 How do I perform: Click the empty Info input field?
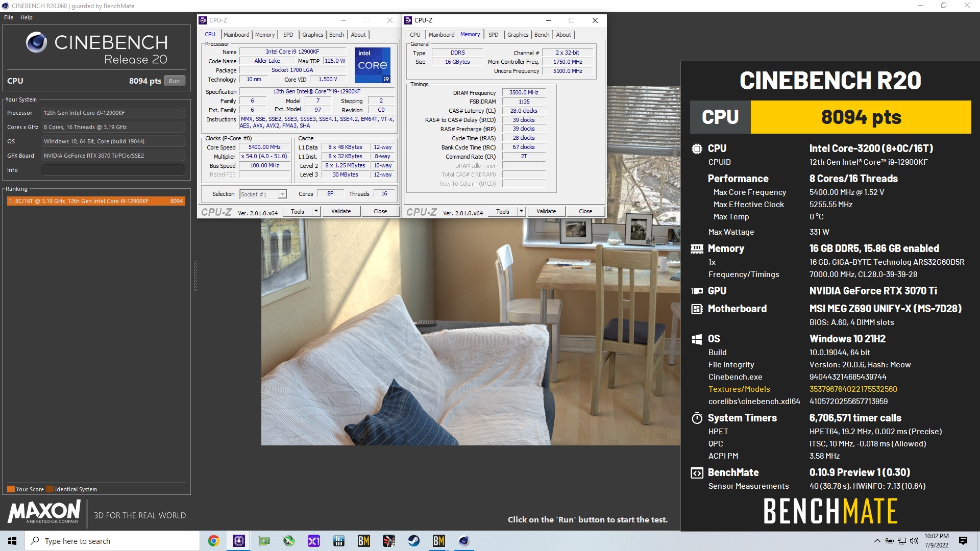point(113,170)
